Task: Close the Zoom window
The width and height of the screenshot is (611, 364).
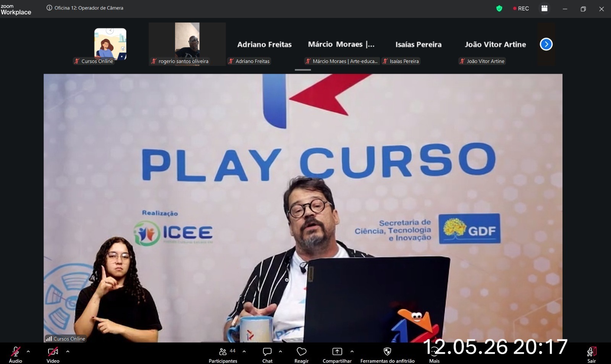Action: click(601, 9)
